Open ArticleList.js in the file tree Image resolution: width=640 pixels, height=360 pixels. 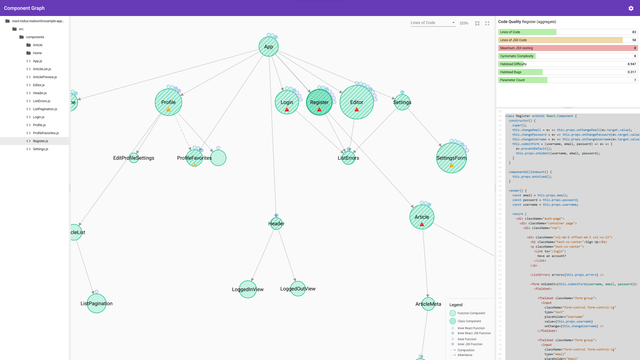pos(39,69)
